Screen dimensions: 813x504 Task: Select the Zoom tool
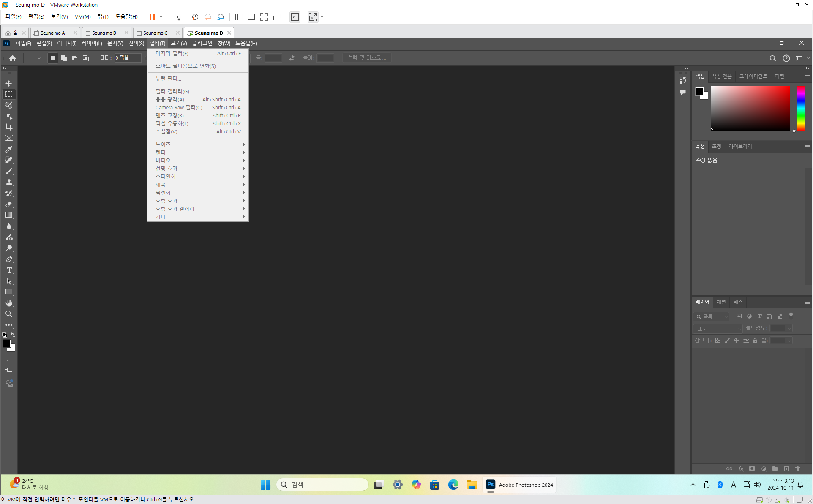tap(9, 314)
